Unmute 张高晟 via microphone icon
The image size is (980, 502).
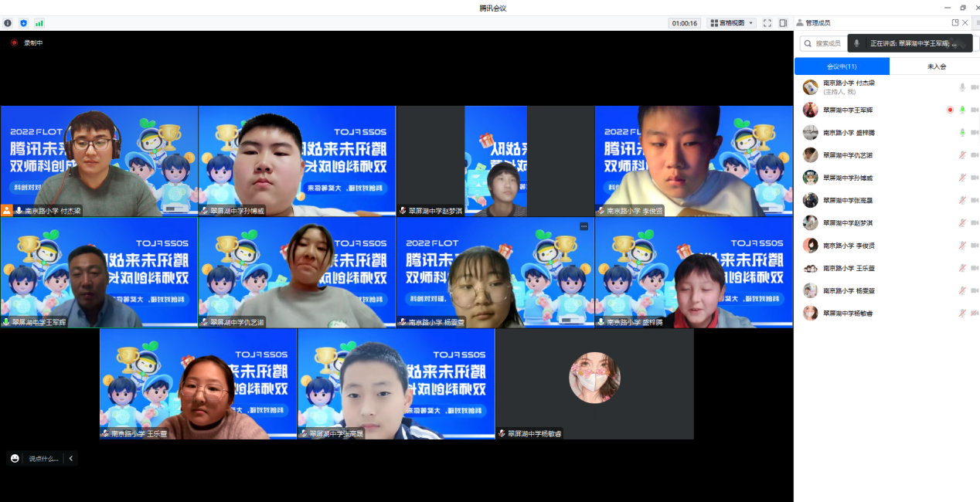[x=962, y=200]
